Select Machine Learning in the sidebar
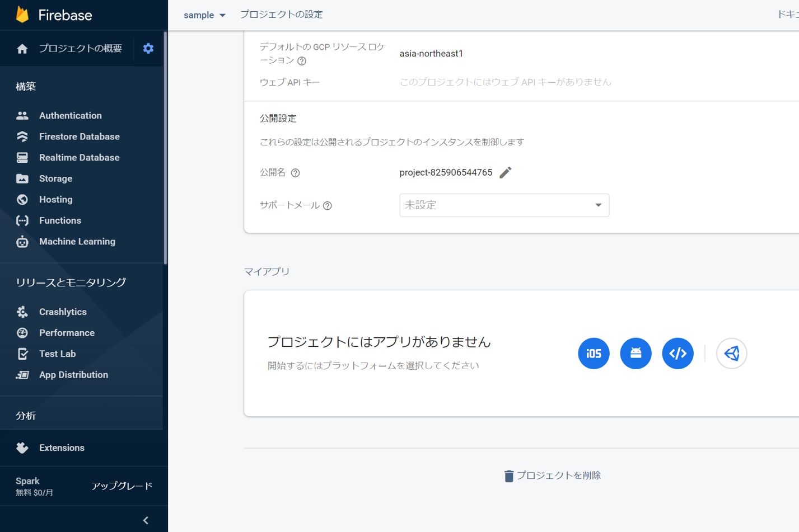799x532 pixels. [x=77, y=241]
